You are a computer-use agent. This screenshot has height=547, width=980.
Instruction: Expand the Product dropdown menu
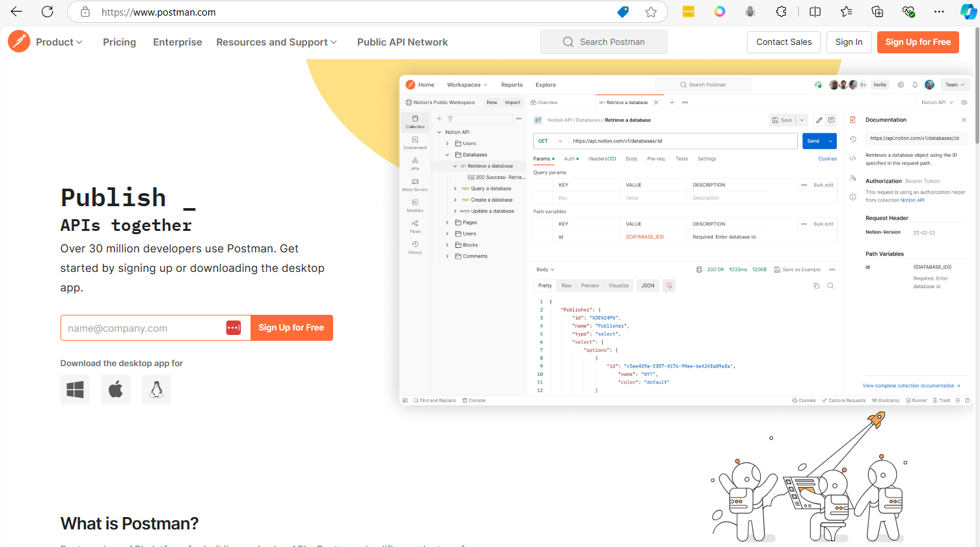(59, 42)
